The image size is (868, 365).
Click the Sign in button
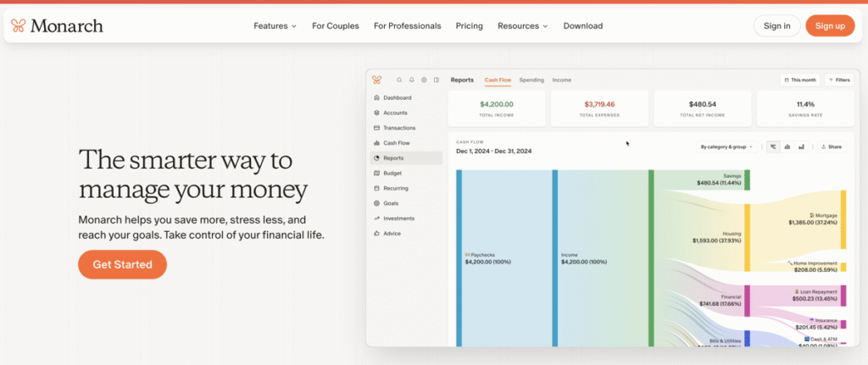click(x=776, y=26)
